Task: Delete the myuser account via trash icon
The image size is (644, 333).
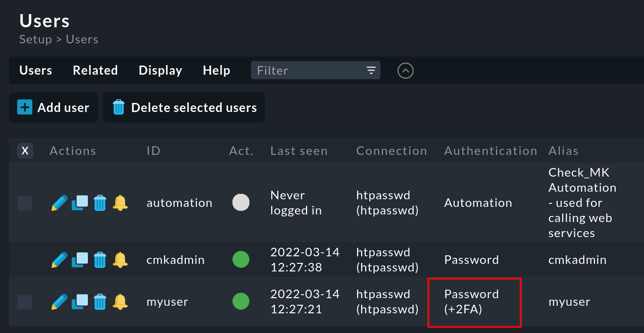Action: coord(100,301)
